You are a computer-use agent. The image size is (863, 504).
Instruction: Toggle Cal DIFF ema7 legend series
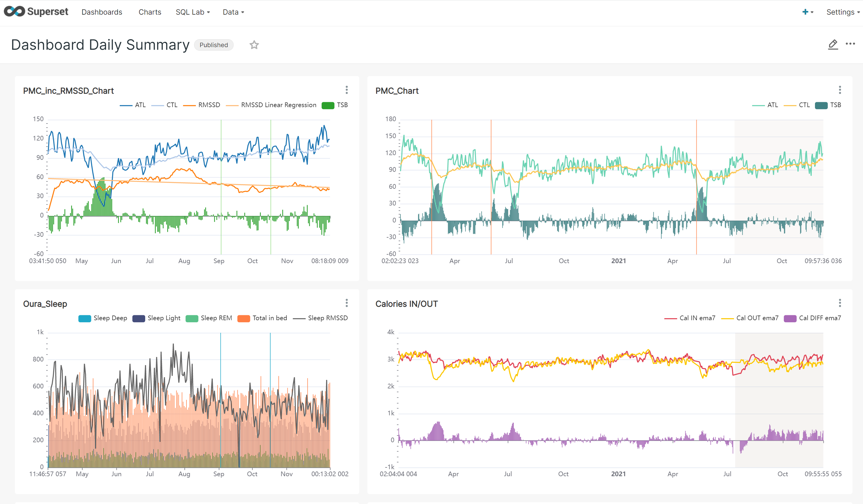coord(819,318)
